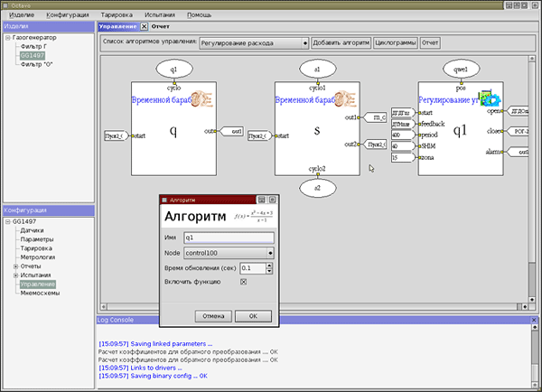Click log line Links to drivers
Image resolution: width=542 pixels, height=392 pixels.
(140, 368)
